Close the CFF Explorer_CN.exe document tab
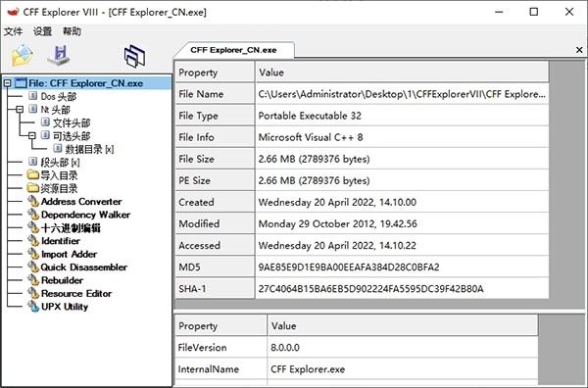588x388 pixels. pos(579,50)
